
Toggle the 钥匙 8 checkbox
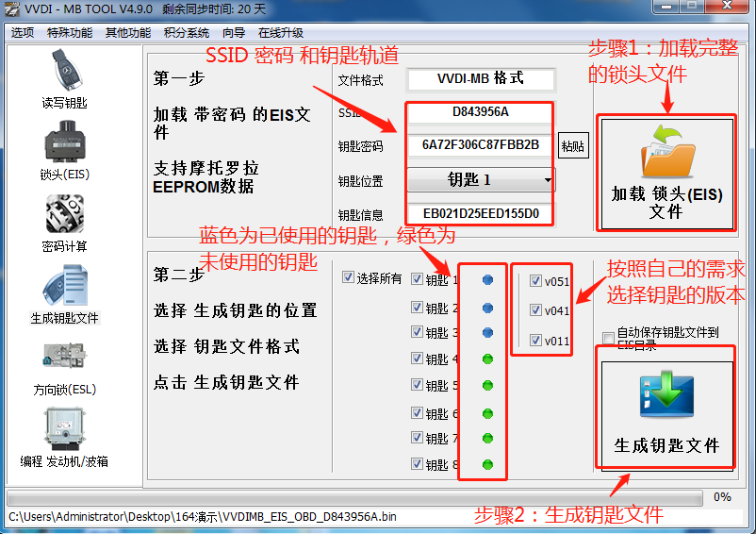417,463
